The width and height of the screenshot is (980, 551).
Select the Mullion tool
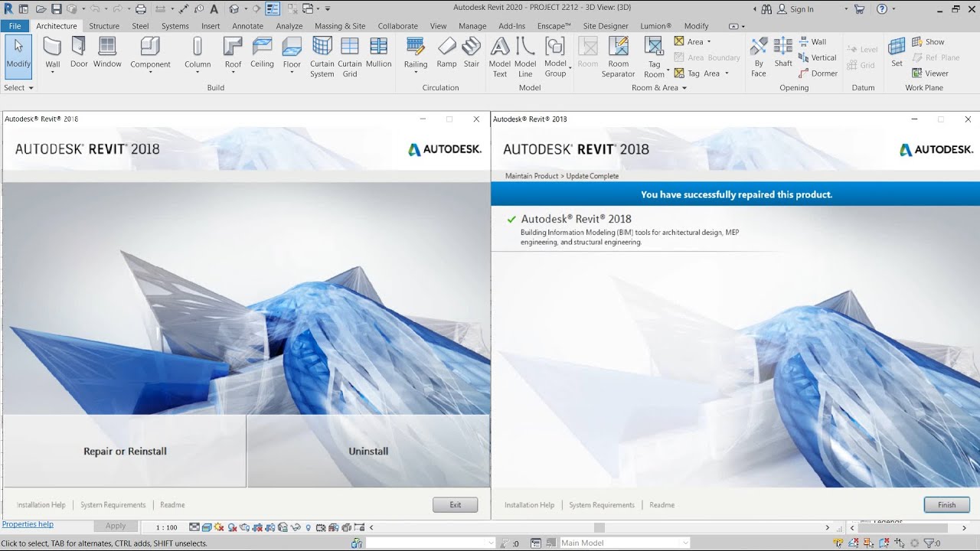click(x=378, y=52)
